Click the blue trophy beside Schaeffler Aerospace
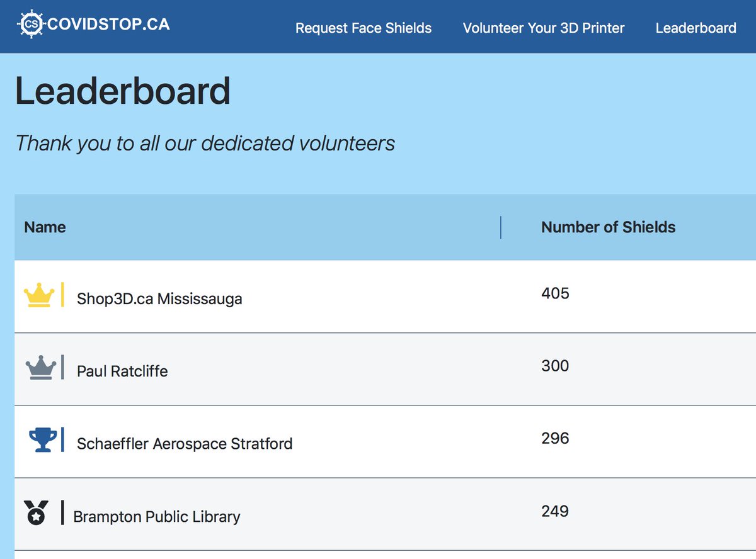 tap(43, 439)
